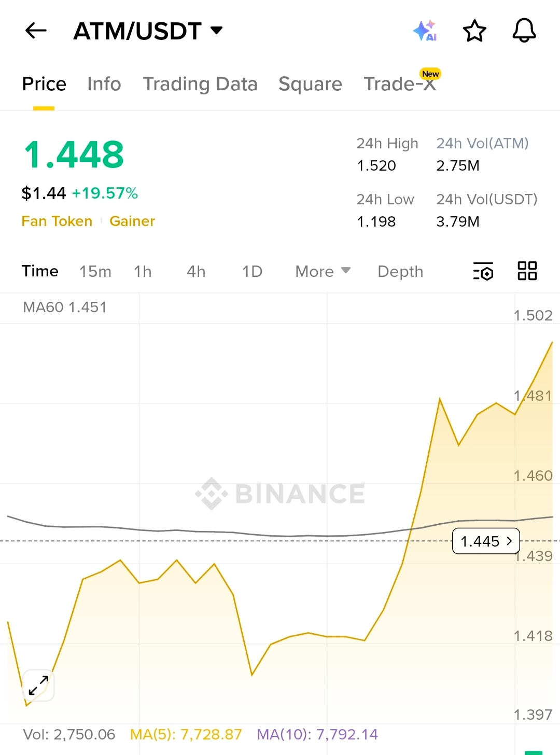Viewport: 560px width, 755px height.
Task: Switch to the Info tab
Action: pos(104,84)
